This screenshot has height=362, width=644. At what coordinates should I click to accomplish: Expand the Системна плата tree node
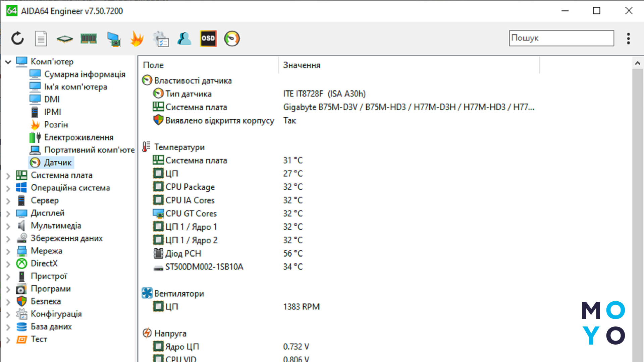point(8,176)
